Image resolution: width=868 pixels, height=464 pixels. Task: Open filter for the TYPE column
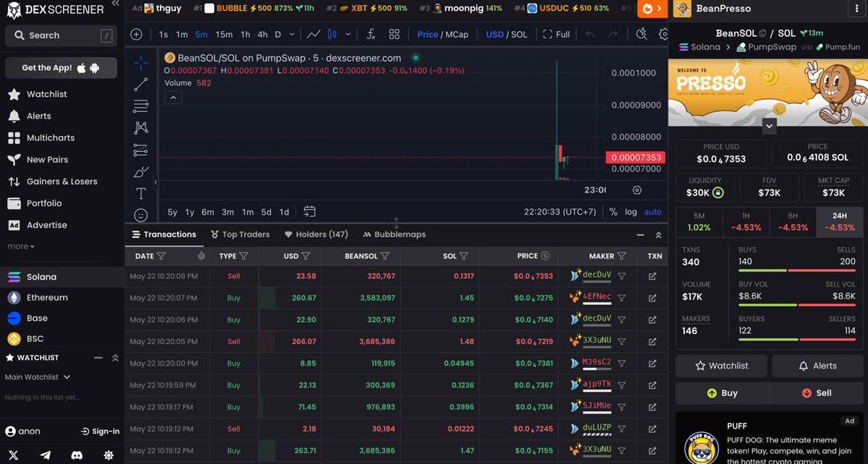click(244, 256)
